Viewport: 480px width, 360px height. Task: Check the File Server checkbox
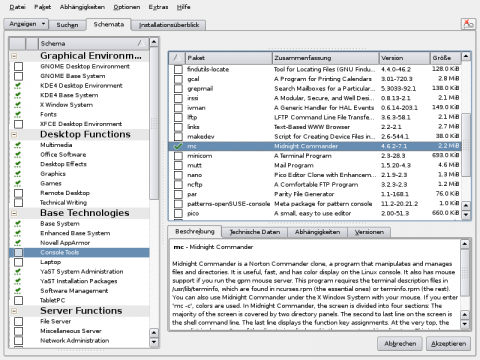(18, 321)
